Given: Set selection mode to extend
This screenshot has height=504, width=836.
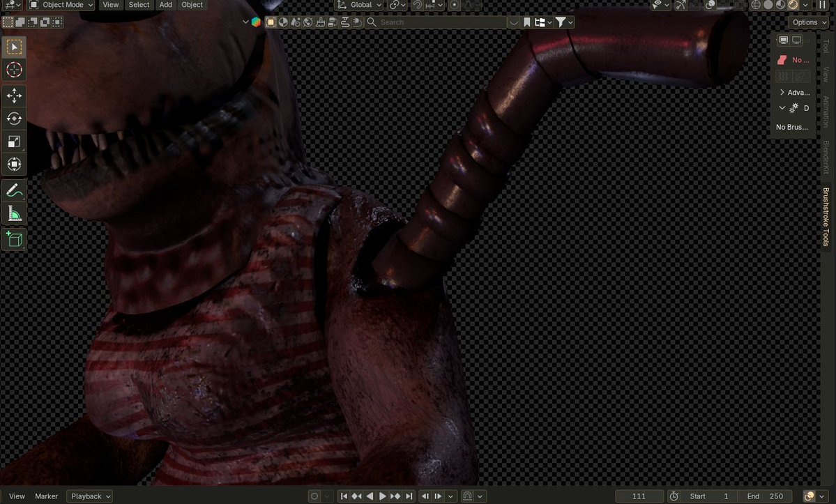Looking at the screenshot, I should tap(20, 22).
